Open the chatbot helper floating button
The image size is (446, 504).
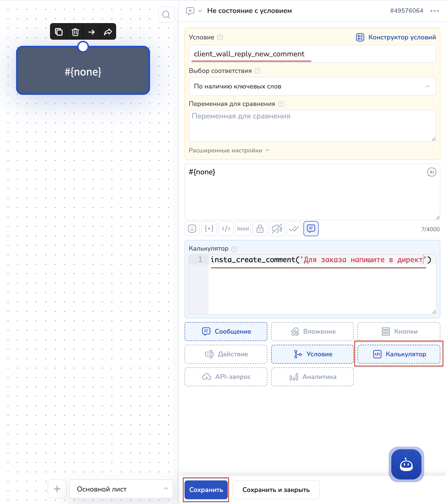point(406,464)
